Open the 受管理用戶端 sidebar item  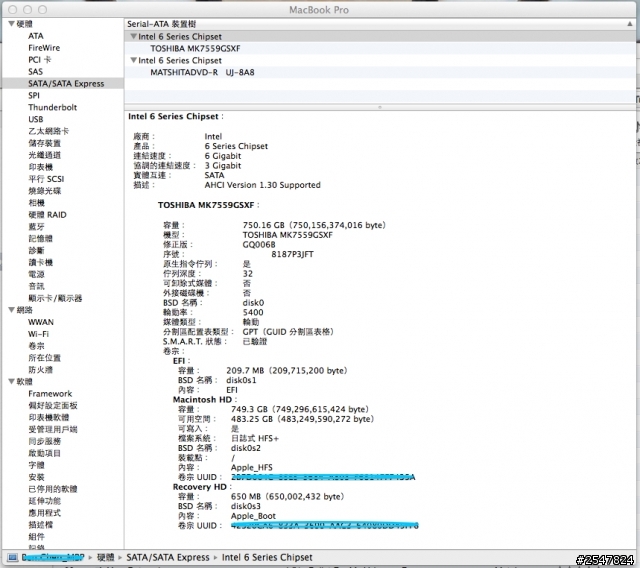coord(53,429)
